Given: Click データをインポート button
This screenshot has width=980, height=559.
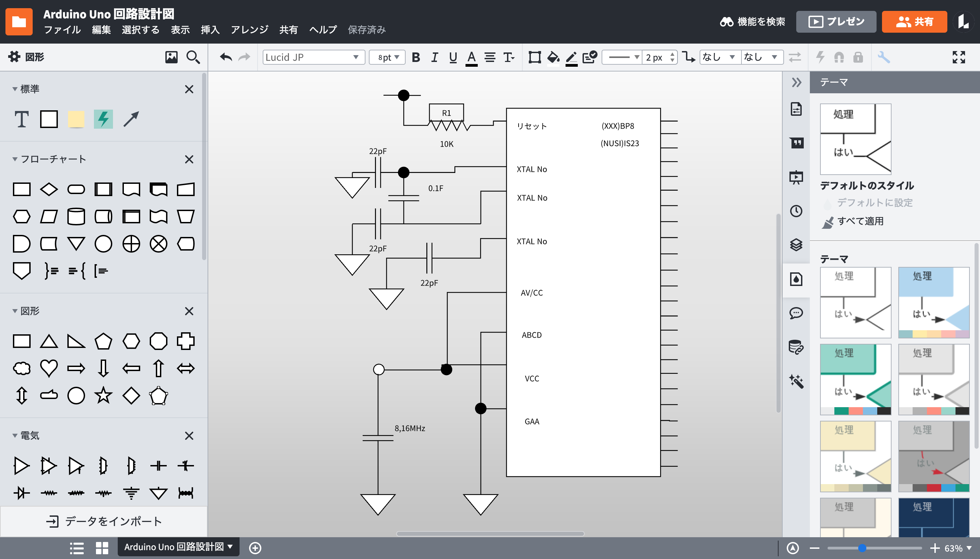Looking at the screenshot, I should 103,521.
